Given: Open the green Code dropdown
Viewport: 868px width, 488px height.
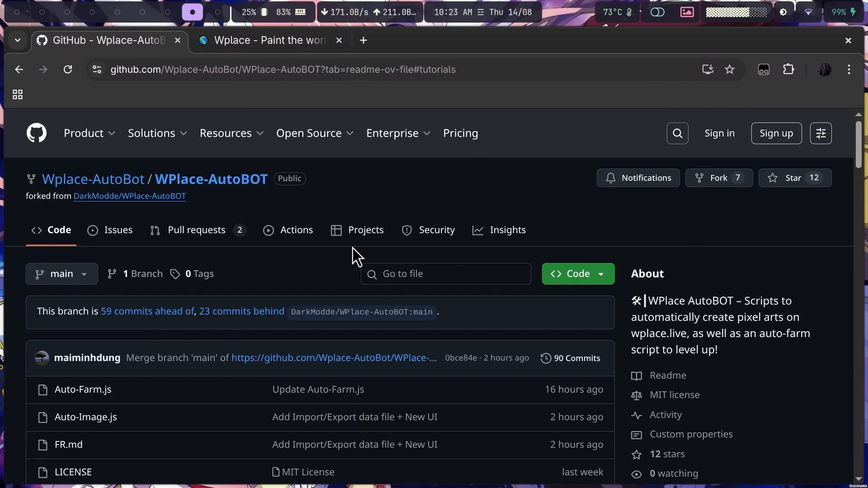Looking at the screenshot, I should coord(578,274).
